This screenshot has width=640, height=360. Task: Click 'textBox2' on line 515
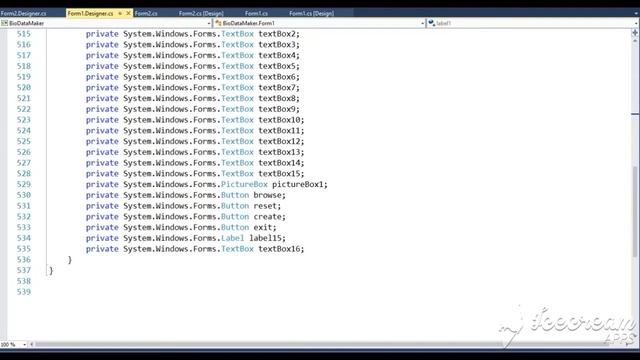pos(277,34)
